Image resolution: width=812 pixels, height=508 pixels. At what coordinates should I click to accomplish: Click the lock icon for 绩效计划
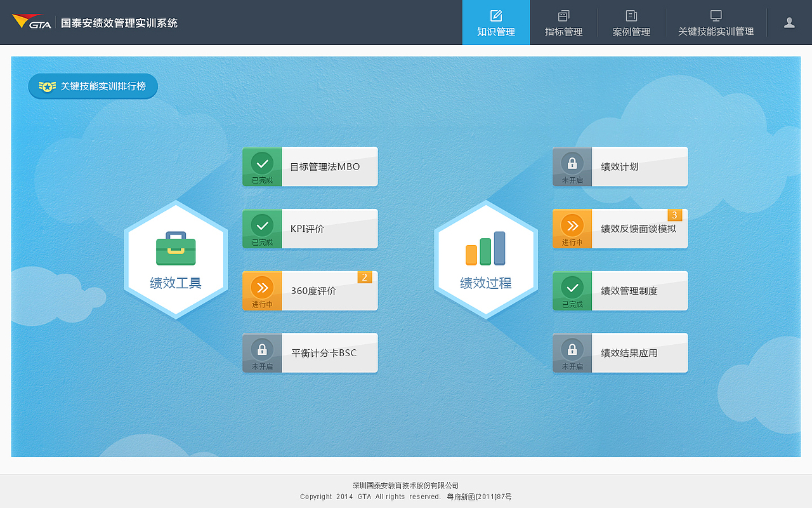tap(572, 163)
